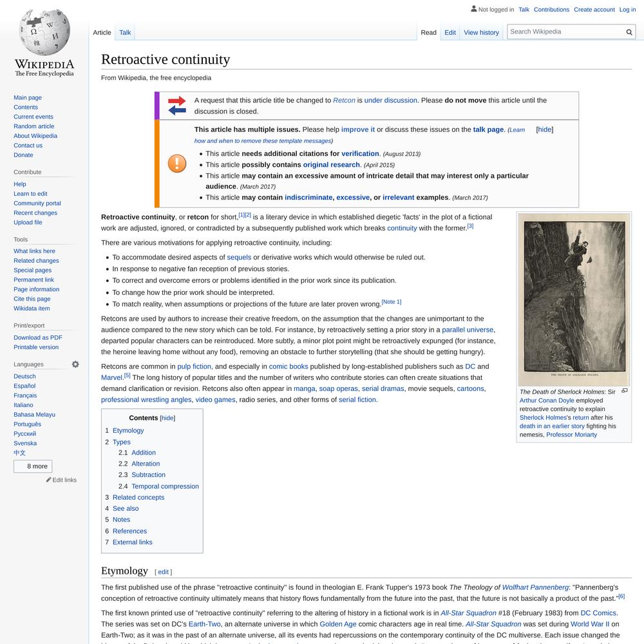644x644 pixels.
Task: Click the parallel universe link
Action: [x=468, y=330]
